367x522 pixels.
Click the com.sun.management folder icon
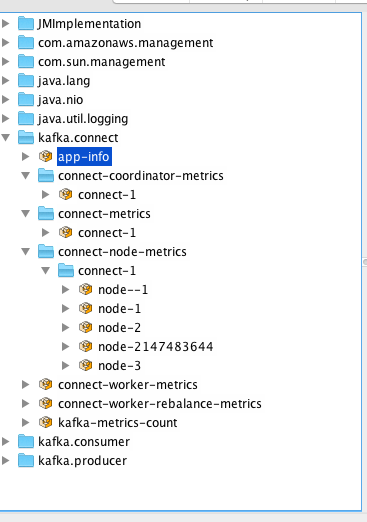point(26,61)
